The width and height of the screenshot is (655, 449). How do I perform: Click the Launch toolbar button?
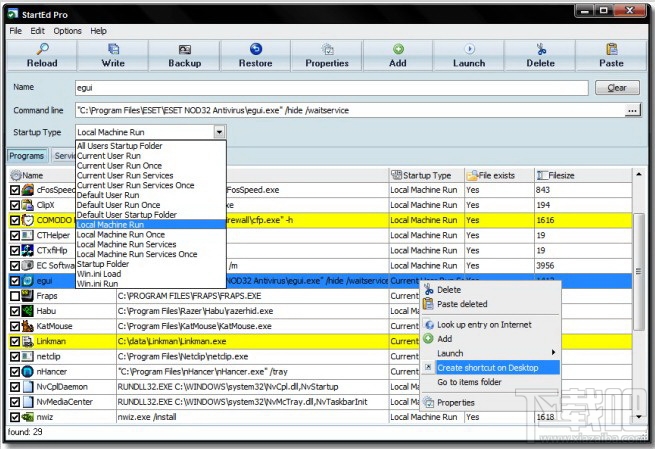[469, 56]
